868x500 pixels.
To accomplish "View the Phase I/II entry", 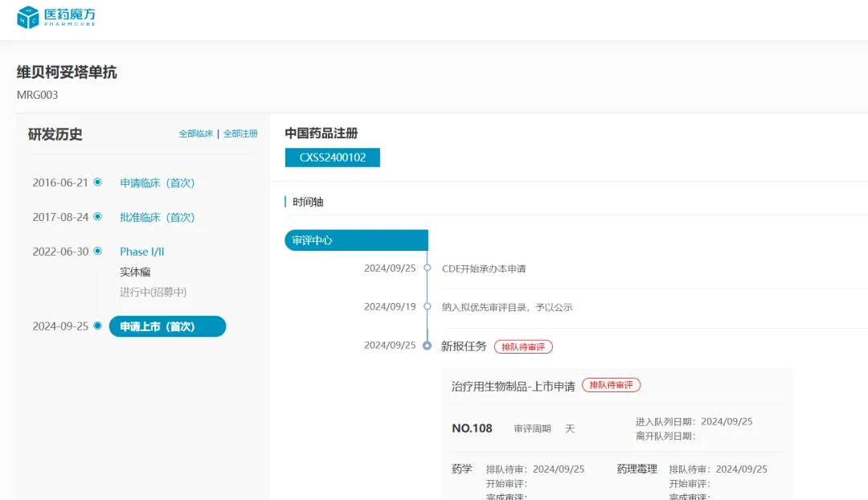I will point(142,252).
